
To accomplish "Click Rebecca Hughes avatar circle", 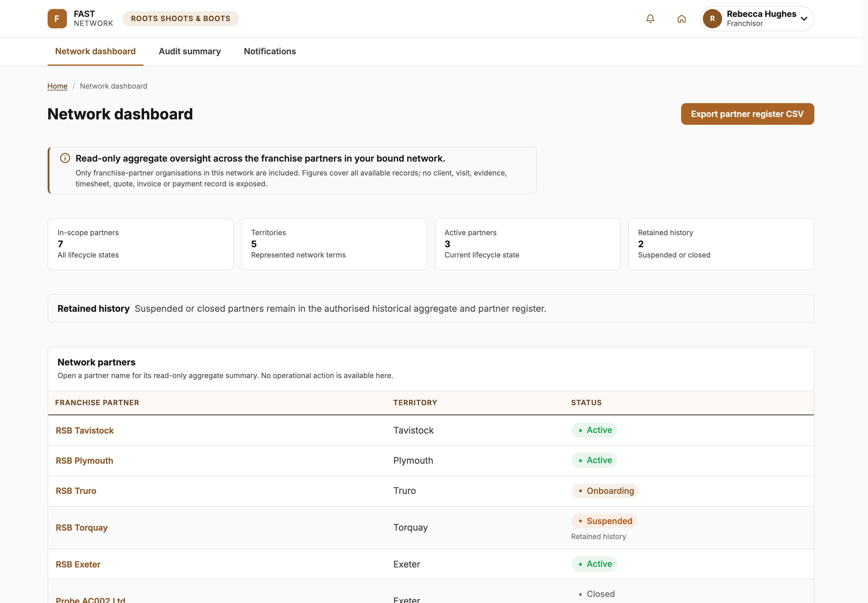I will click(712, 18).
